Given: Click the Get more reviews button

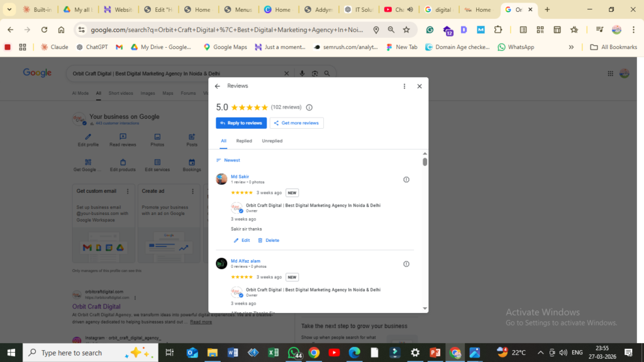Looking at the screenshot, I should (x=297, y=123).
